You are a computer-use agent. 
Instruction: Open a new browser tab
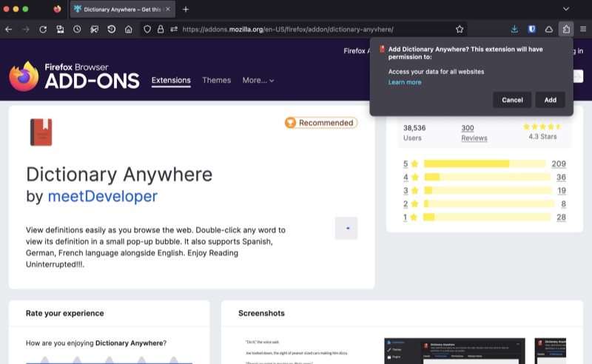click(186, 10)
